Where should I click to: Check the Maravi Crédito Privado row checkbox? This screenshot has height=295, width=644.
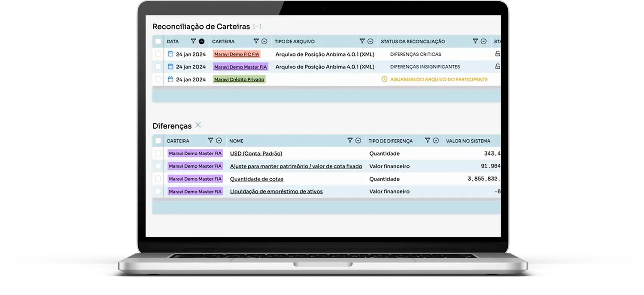(158, 79)
